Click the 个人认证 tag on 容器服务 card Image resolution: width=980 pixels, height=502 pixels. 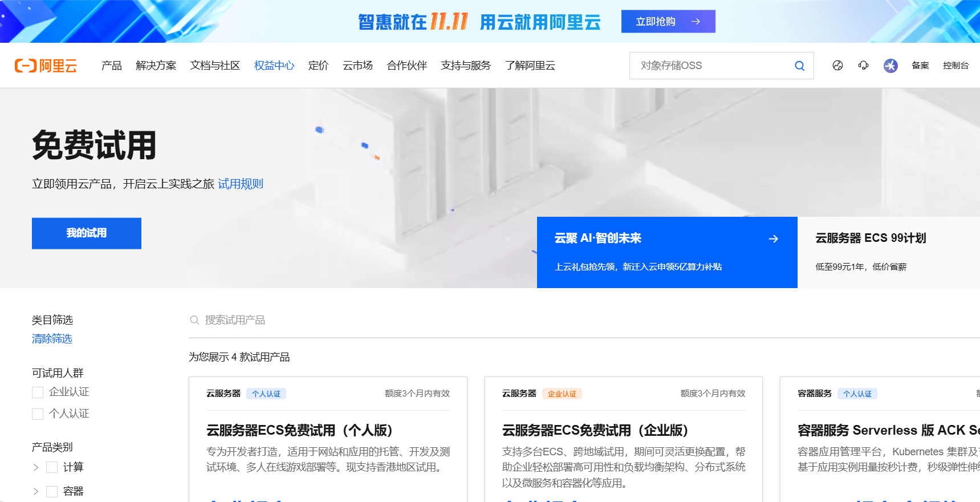(x=857, y=394)
